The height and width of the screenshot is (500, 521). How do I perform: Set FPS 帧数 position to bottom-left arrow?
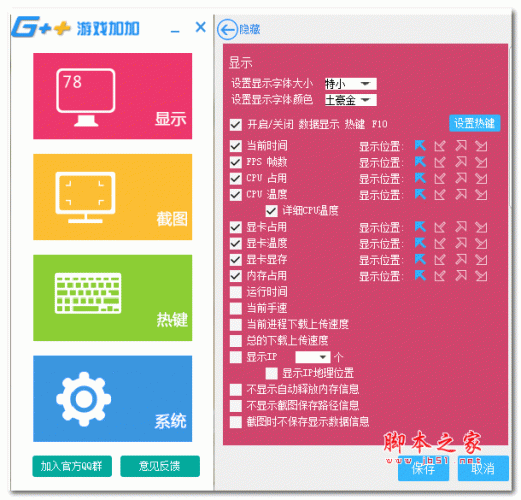(440, 162)
